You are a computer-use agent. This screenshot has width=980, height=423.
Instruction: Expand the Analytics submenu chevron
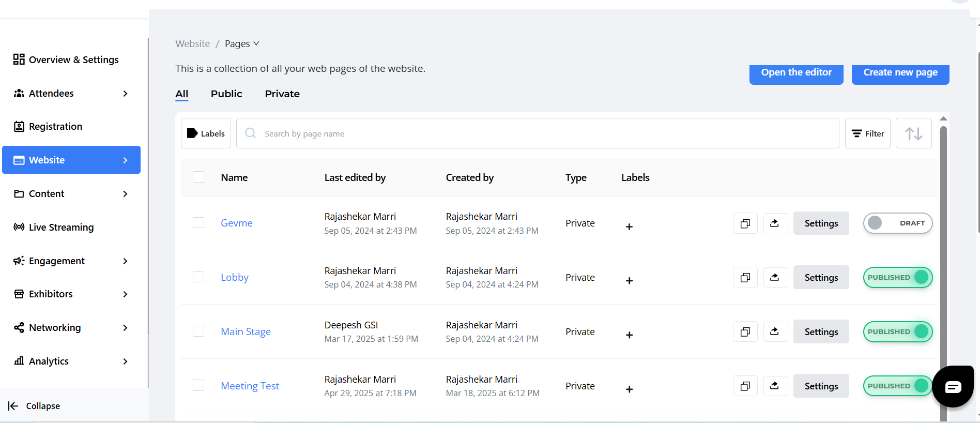click(x=125, y=361)
